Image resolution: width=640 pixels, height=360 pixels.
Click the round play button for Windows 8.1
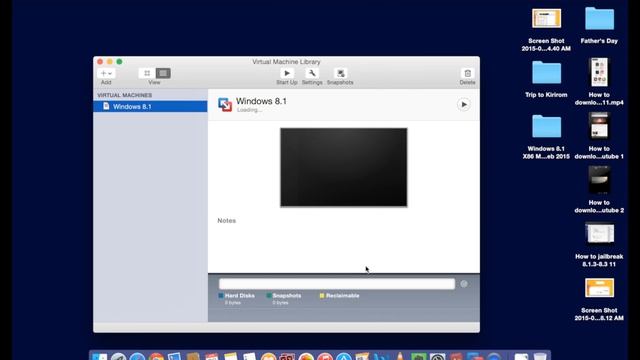tap(464, 104)
